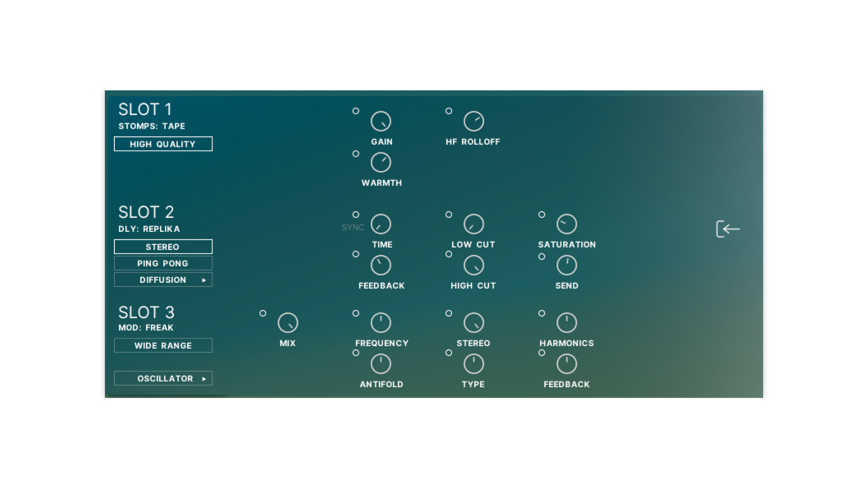Click the HF Rolloff knob
Viewport: 868px width, 488px height.
click(x=473, y=121)
